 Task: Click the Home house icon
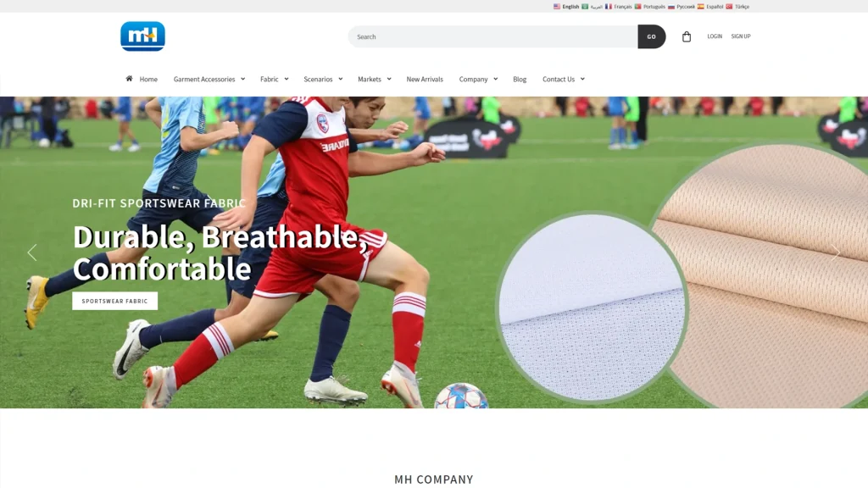pos(129,79)
